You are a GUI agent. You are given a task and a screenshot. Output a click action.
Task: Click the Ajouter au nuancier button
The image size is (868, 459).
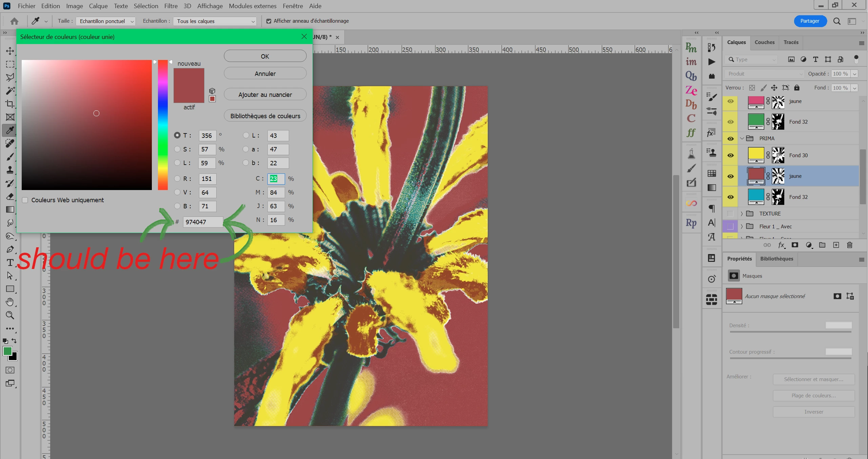pos(265,95)
